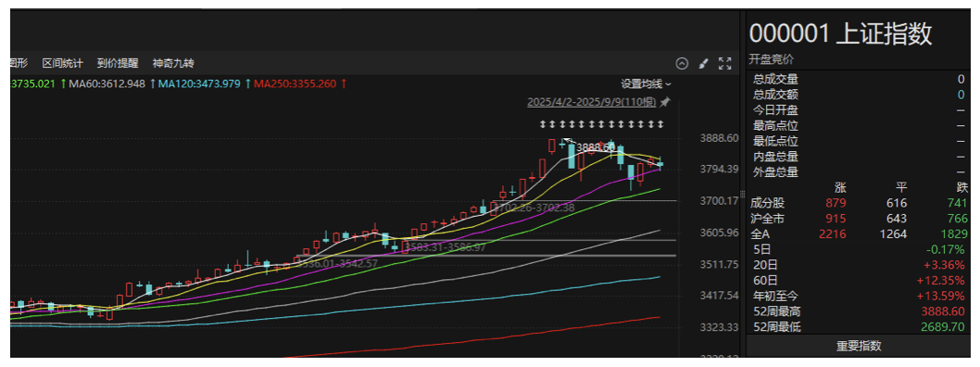Click MA120:3473.979 legend label
This screenshot has height=367, width=980.
point(199,83)
